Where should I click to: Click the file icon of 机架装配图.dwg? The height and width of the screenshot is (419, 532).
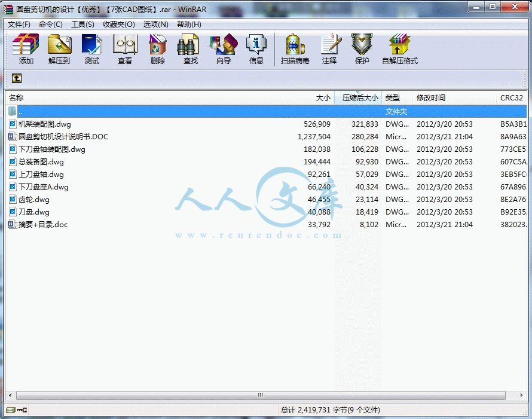coord(13,124)
